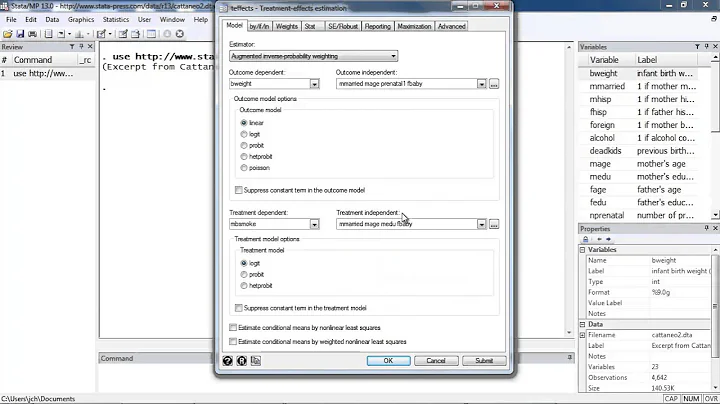The width and height of the screenshot is (720, 404).
Task: Switch to the by/if/in tab
Action: click(259, 27)
